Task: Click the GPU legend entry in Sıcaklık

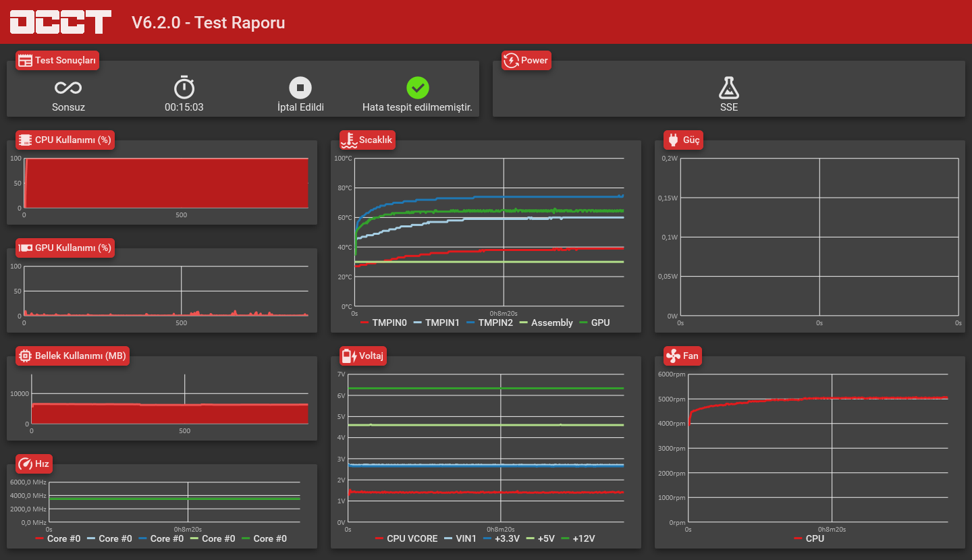Action: (594, 323)
